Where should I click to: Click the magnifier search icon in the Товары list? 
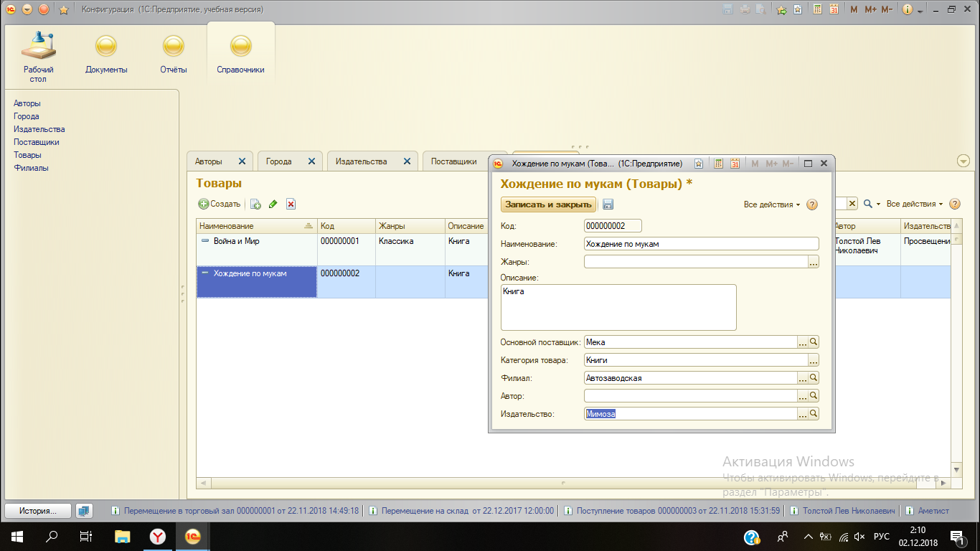coord(868,204)
